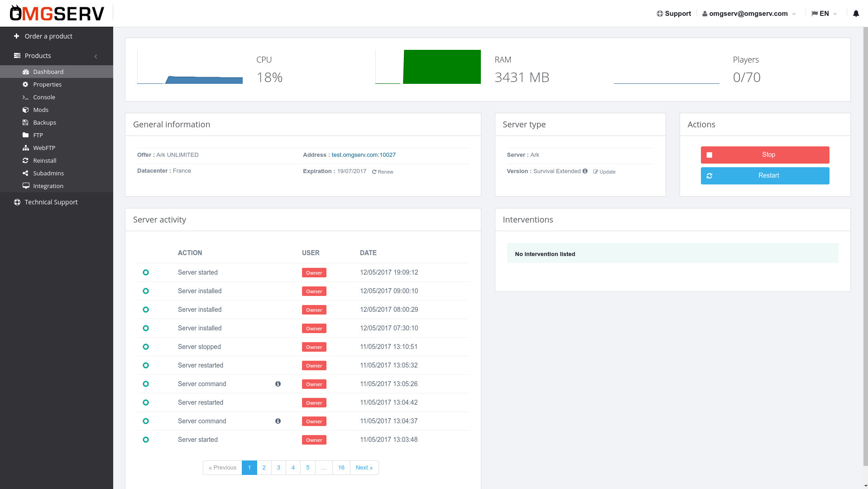Click info icon of Server command 13:04:37
Viewport: 868px width, 489px height.
tap(278, 421)
